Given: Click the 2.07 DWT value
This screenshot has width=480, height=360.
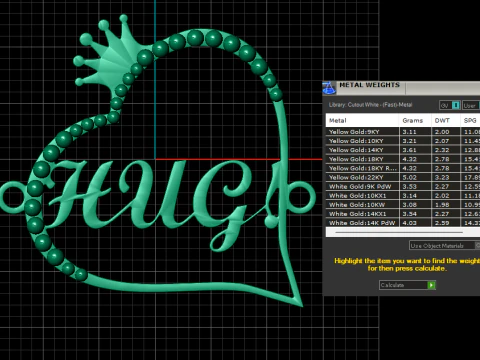Looking at the screenshot, I should 442,141.
